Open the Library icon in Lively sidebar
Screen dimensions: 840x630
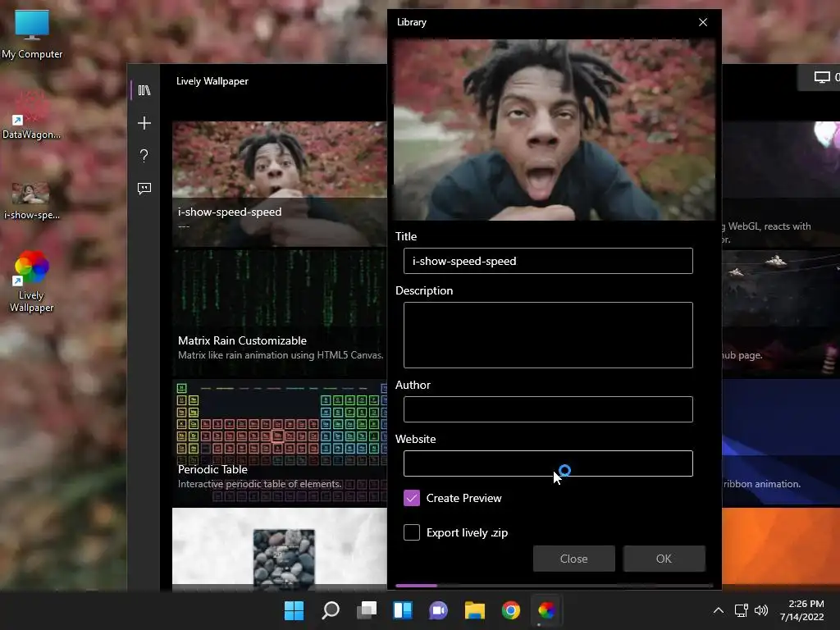[144, 90]
